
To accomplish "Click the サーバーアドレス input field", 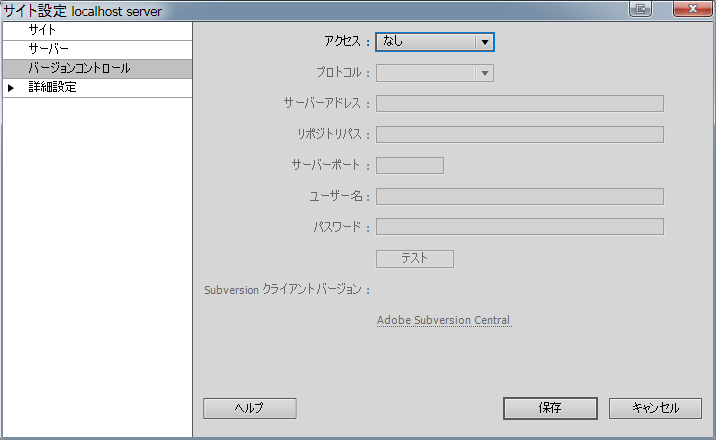I will [x=520, y=104].
